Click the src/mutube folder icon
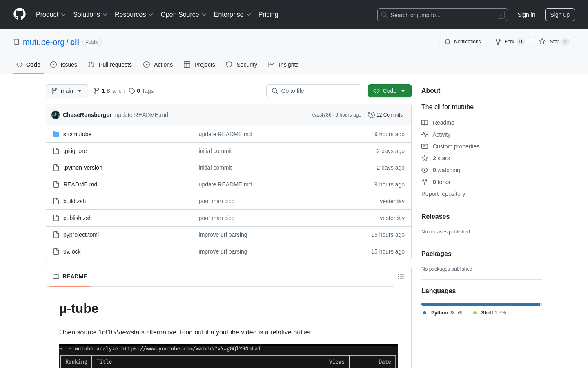Screen dimensions: 588x368 click(56, 134)
